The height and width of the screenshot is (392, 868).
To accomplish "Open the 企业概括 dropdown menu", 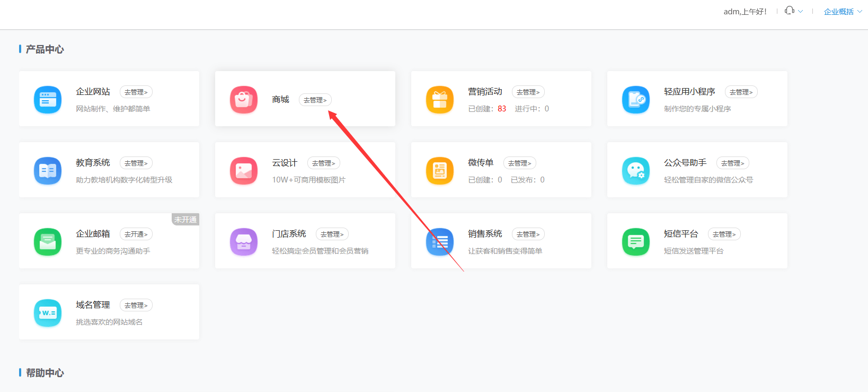I will point(843,12).
